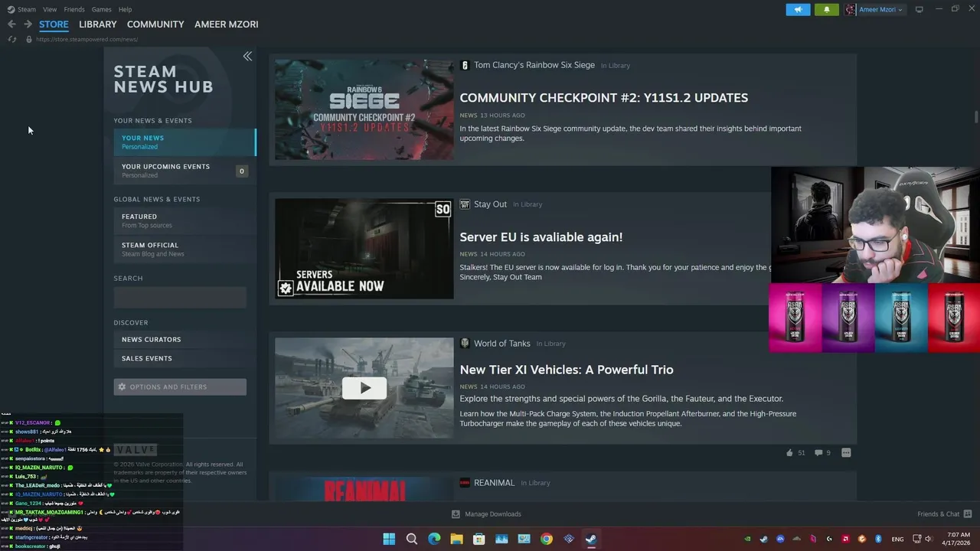Go back with the left arrow
Image resolution: width=980 pixels, height=551 pixels.
click(11, 24)
